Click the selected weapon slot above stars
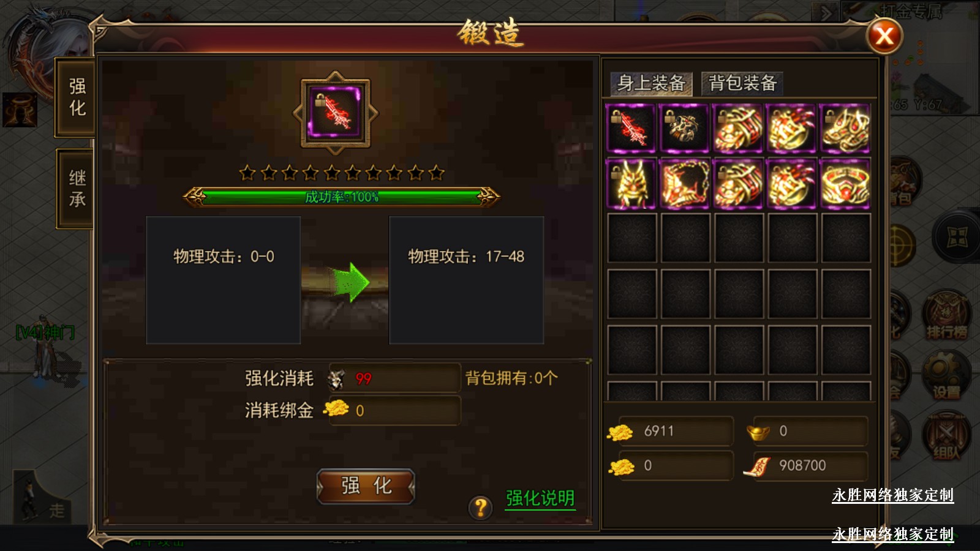The image size is (980, 551). 336,113
